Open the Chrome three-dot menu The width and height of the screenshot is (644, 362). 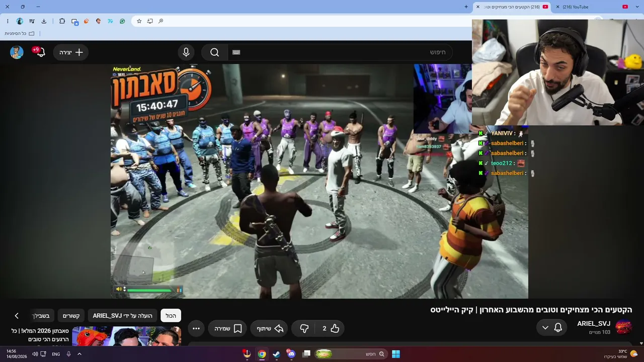pyautogui.click(x=8, y=21)
